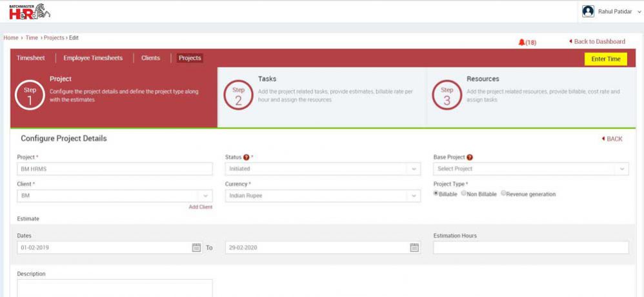Open the notifications bell icon
This screenshot has width=644, height=297.
pyautogui.click(x=522, y=42)
